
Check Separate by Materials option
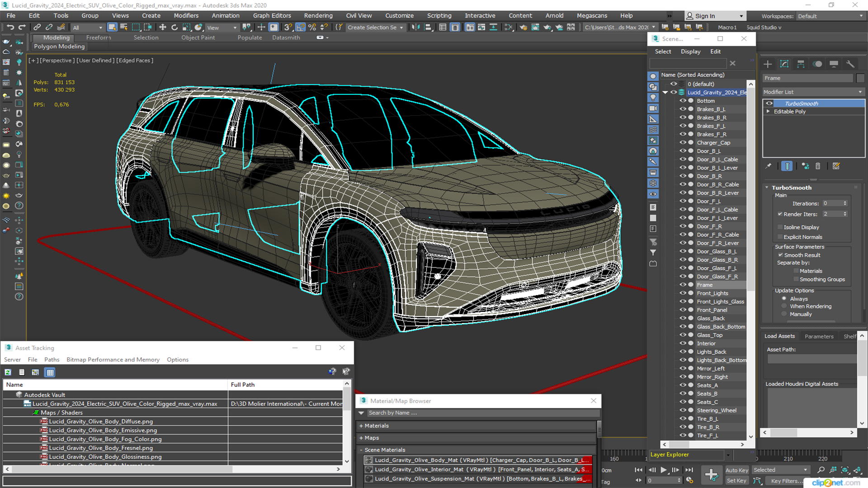(x=796, y=271)
